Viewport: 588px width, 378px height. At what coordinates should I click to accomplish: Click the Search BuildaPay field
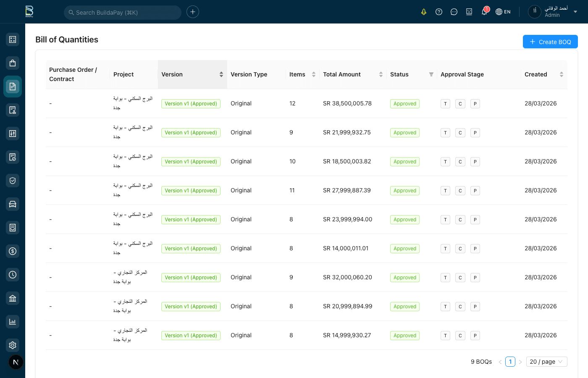pyautogui.click(x=123, y=13)
